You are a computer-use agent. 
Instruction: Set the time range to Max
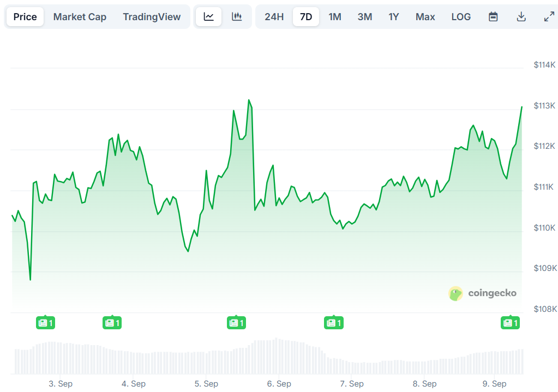tap(425, 17)
